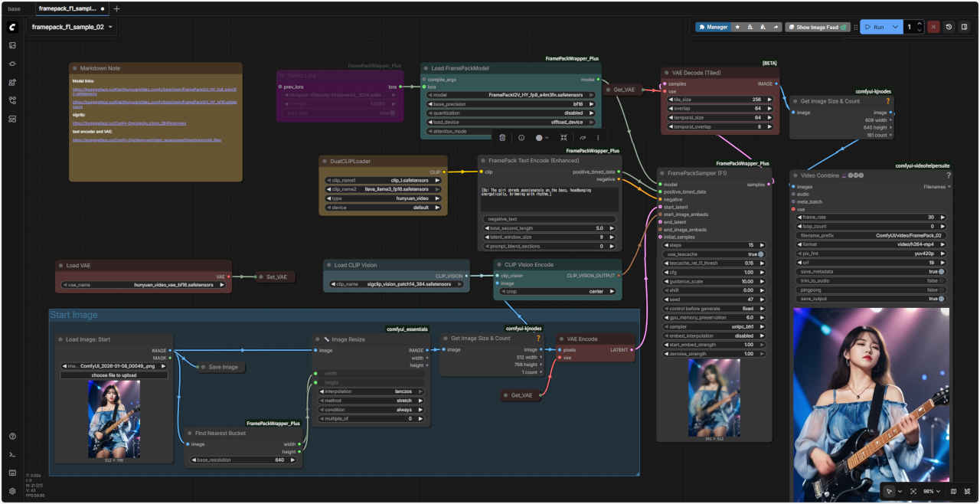Toggle save_output in Video Combine
The width and height of the screenshot is (980, 504).
941,299
